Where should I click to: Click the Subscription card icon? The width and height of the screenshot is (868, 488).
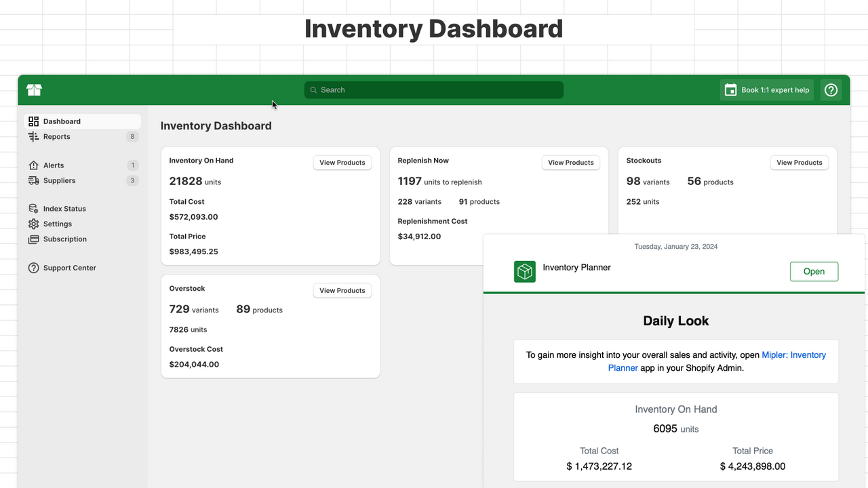(x=33, y=239)
